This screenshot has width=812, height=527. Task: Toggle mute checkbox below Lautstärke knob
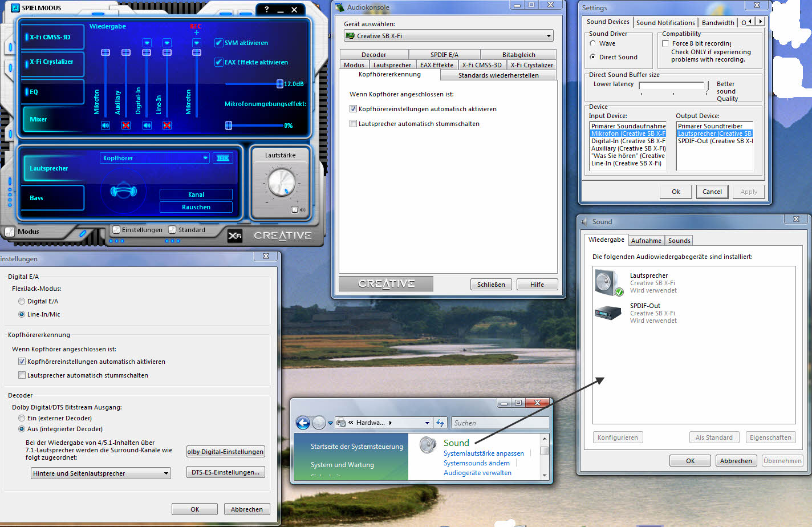tap(295, 210)
